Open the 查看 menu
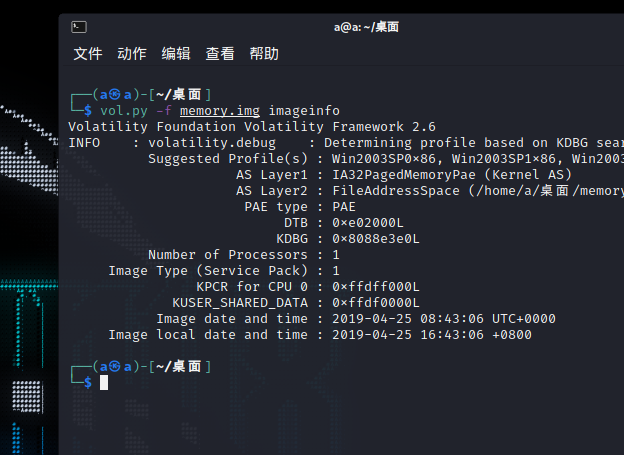This screenshot has width=624, height=455. (x=220, y=53)
